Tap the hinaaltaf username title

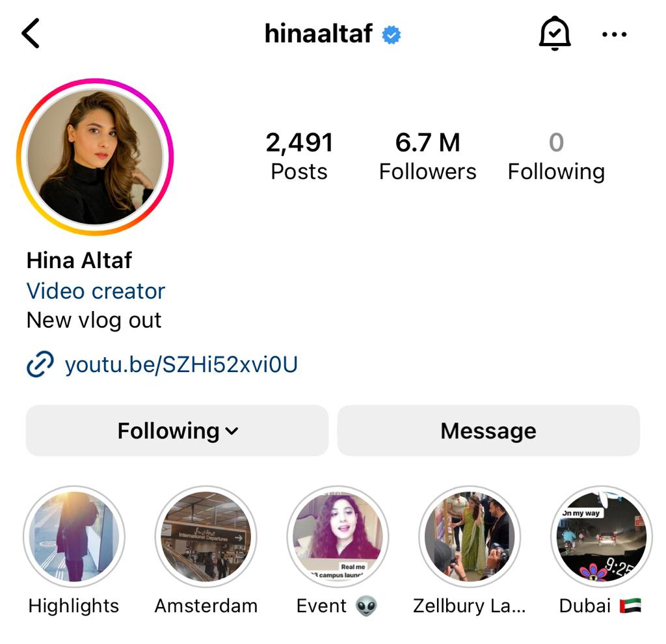[319, 34]
